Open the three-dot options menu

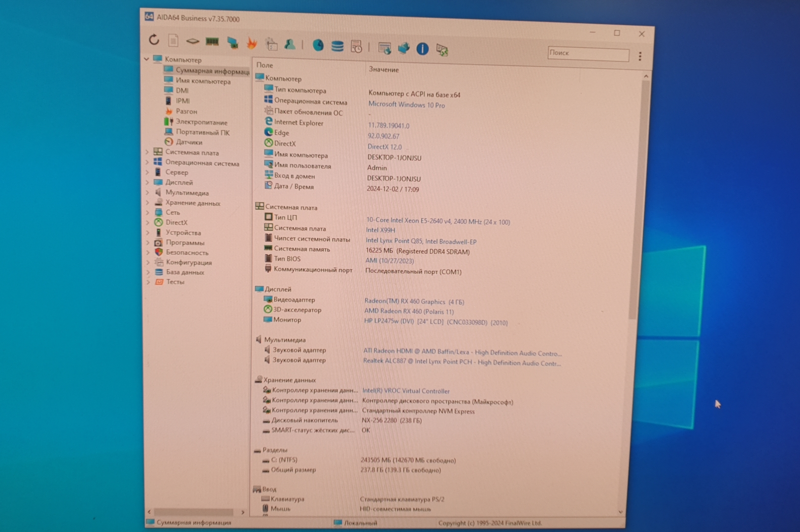[640, 56]
